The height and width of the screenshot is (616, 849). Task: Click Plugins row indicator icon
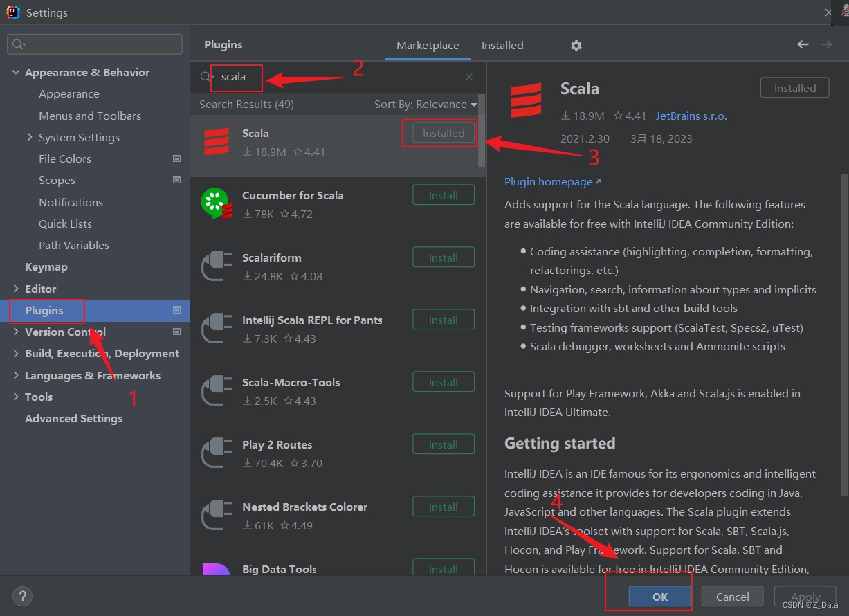pos(176,310)
